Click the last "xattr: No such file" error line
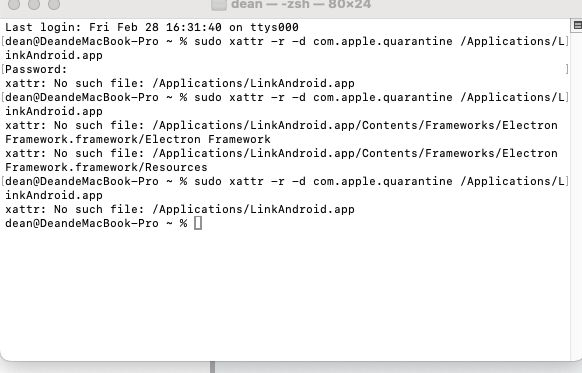 (180, 209)
